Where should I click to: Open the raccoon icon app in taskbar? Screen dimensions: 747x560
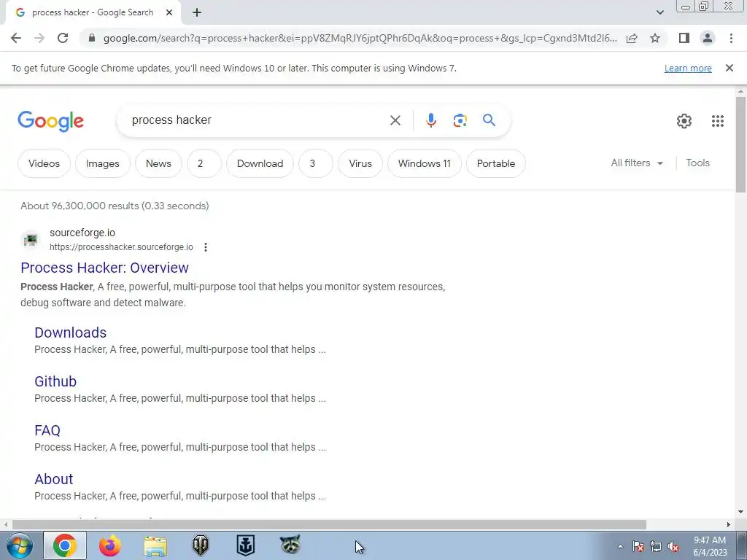pyautogui.click(x=290, y=544)
